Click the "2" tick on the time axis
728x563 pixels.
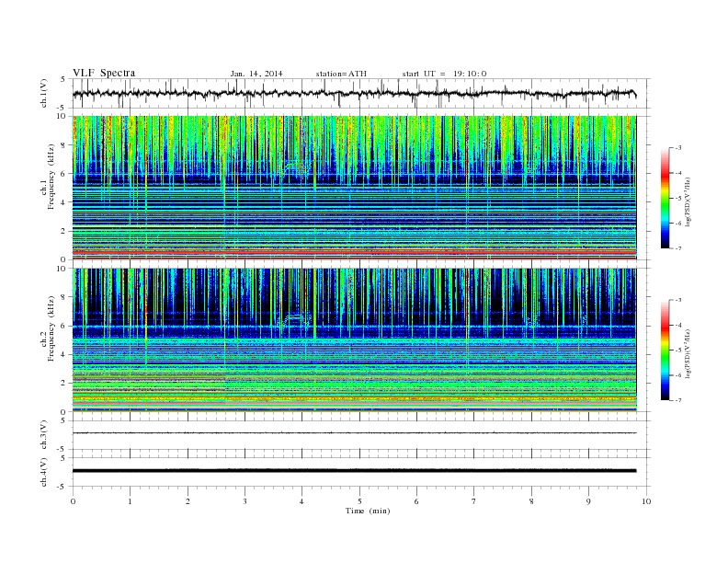coord(188,501)
